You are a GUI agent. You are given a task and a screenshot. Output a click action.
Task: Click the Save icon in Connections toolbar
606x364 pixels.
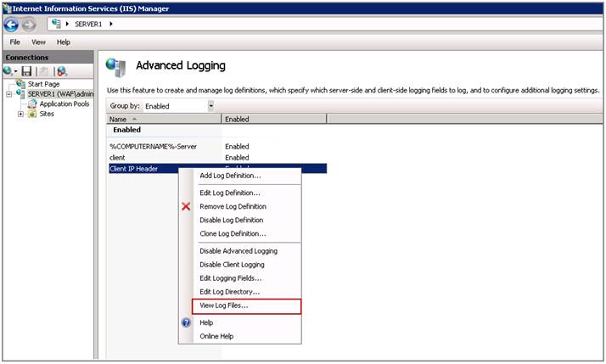coord(26,71)
